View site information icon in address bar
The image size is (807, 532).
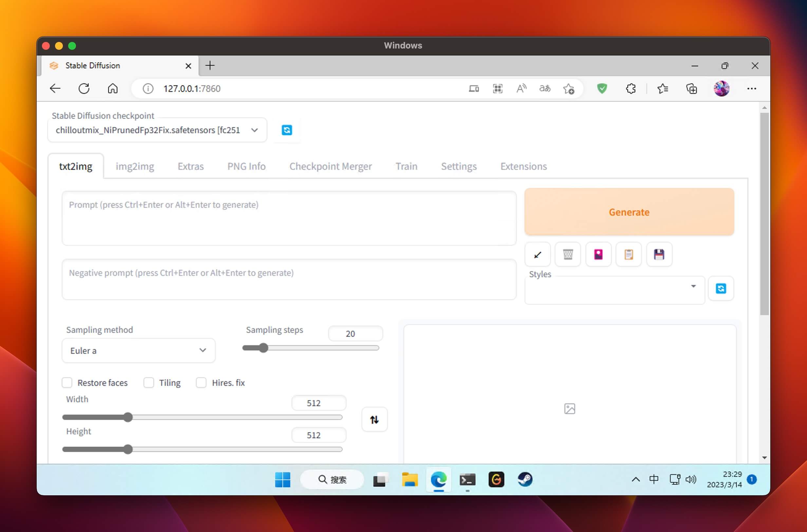[148, 88]
